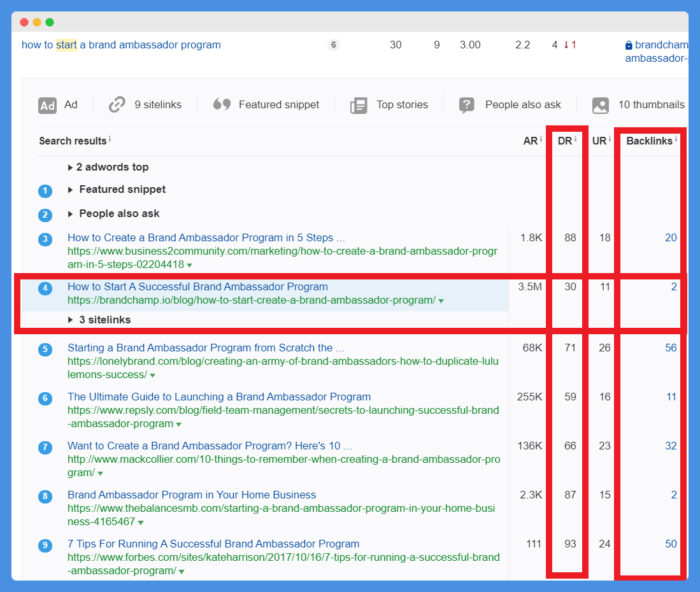Click the 'People also ask' feature label

click(523, 105)
